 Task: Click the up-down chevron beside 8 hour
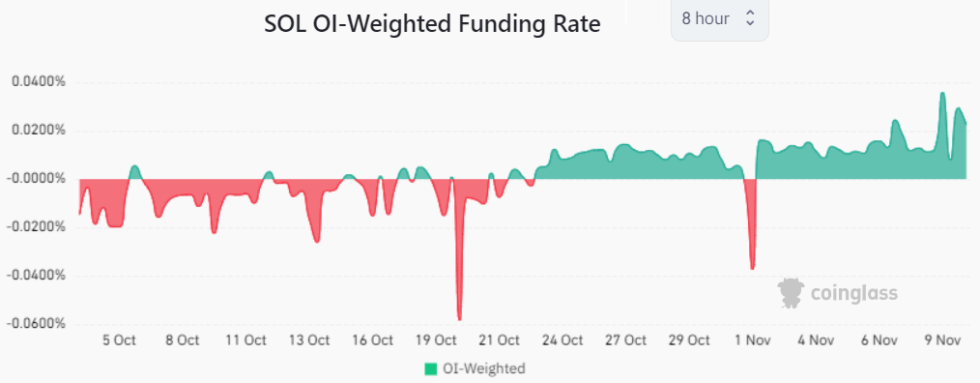[750, 18]
